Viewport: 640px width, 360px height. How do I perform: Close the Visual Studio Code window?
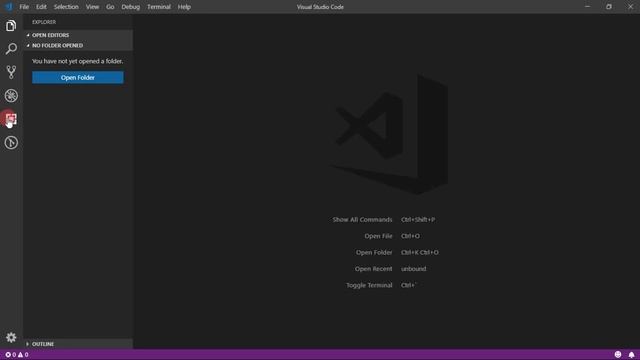point(630,7)
